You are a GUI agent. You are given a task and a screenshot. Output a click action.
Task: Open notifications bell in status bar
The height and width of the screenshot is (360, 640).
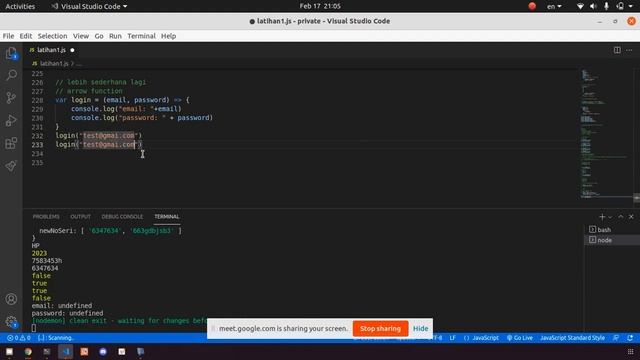click(630, 338)
